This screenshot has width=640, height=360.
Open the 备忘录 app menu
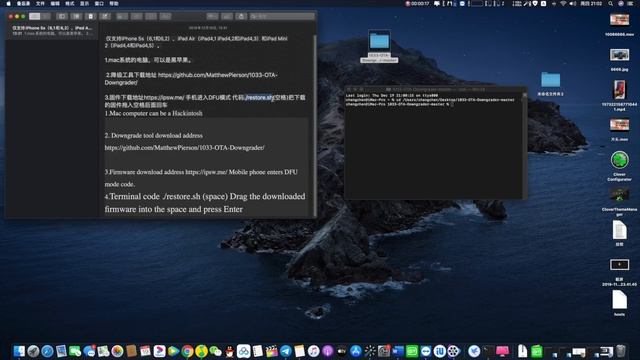click(23, 3)
